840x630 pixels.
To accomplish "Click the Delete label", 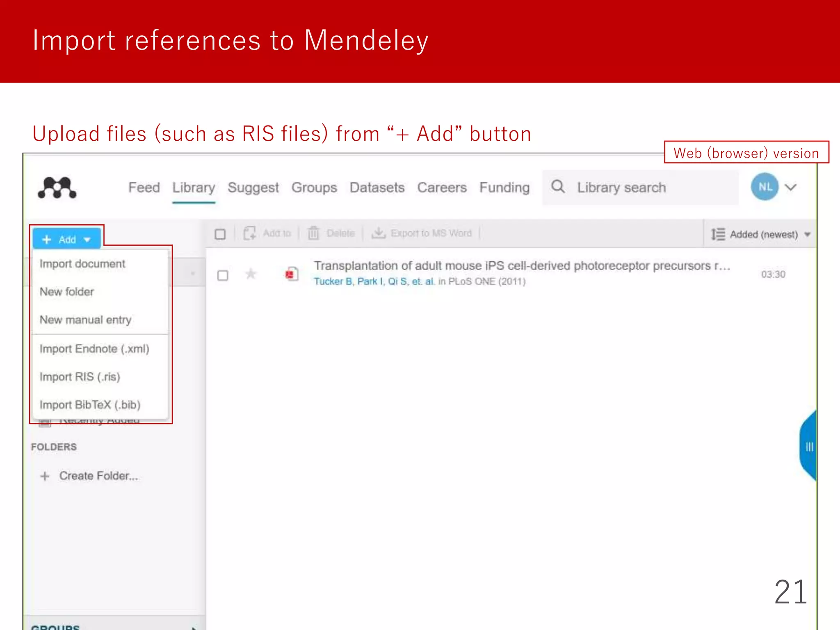I will point(340,233).
